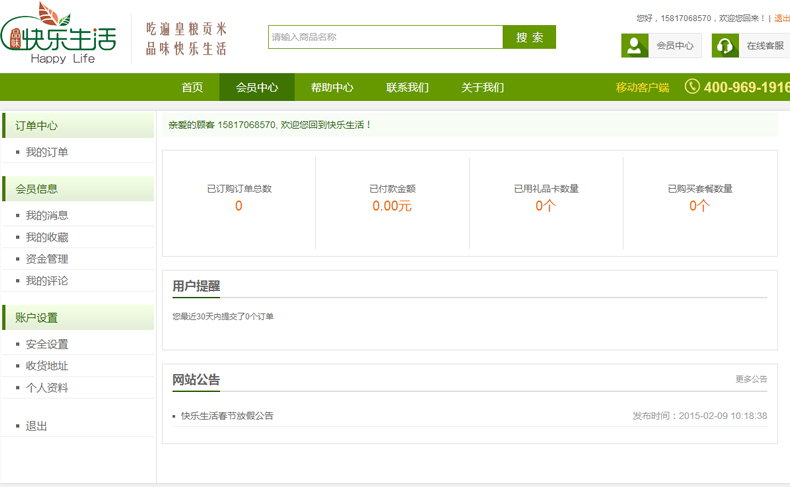Open 关于我们 page from navigation

point(482,88)
